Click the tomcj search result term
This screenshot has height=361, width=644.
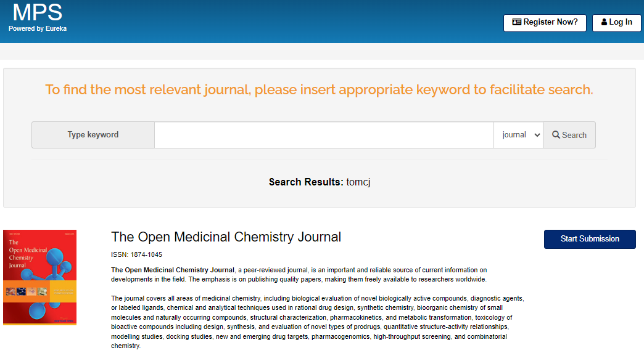[358, 182]
